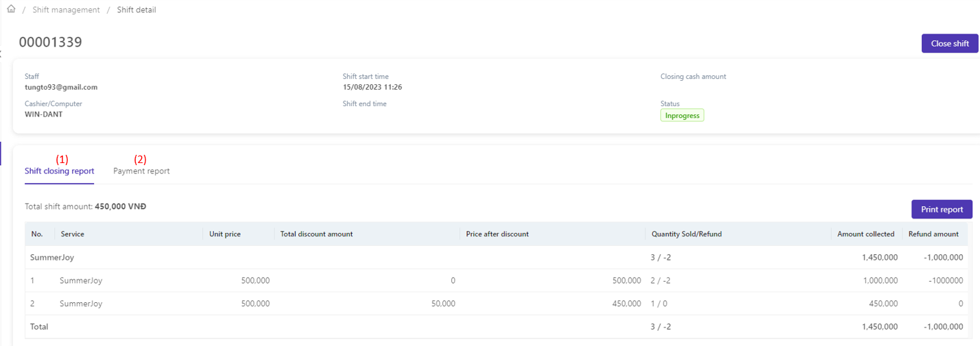Click the Price after discount header
Viewport: 980px width, 346px height.
tap(497, 234)
